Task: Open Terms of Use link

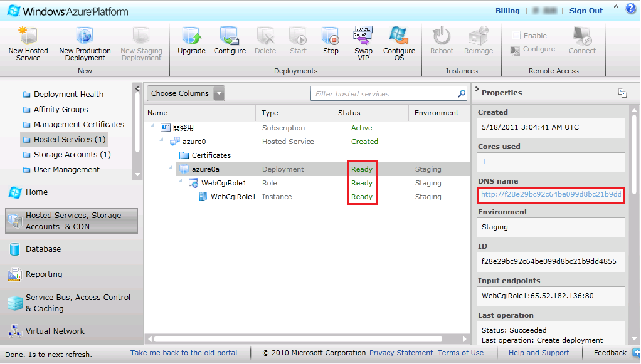Action: pos(460,353)
